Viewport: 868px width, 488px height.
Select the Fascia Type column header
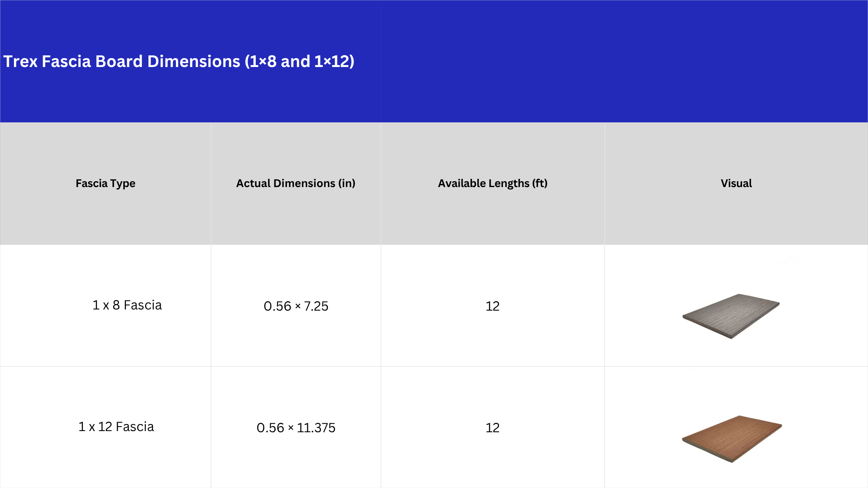[105, 183]
